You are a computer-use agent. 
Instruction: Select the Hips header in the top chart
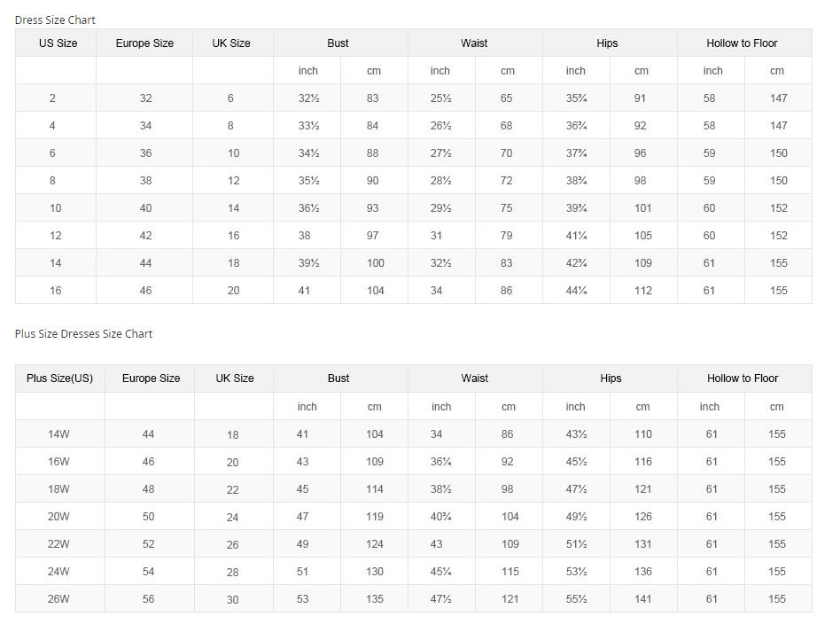(x=607, y=43)
